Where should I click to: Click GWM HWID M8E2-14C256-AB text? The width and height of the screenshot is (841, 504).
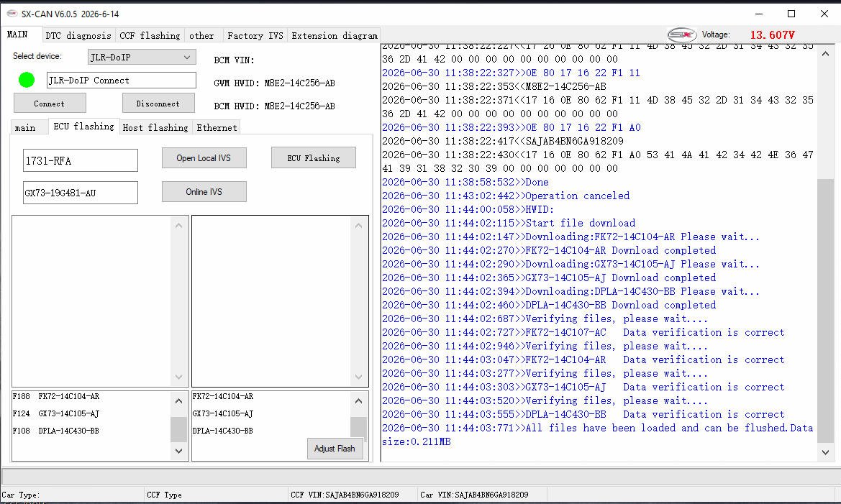[275, 83]
